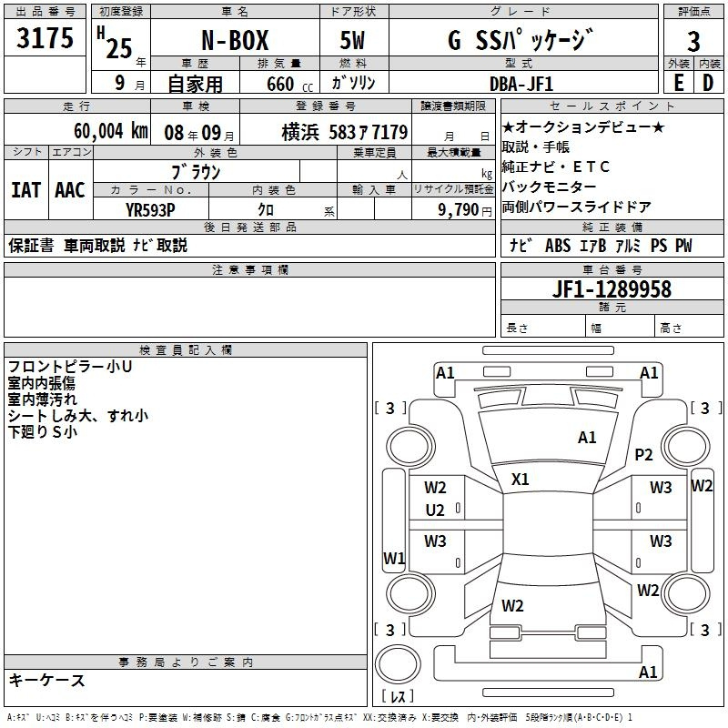This screenshot has height=728, width=728.
Task: Select the 注意事項欄 header
Action: tap(249, 269)
